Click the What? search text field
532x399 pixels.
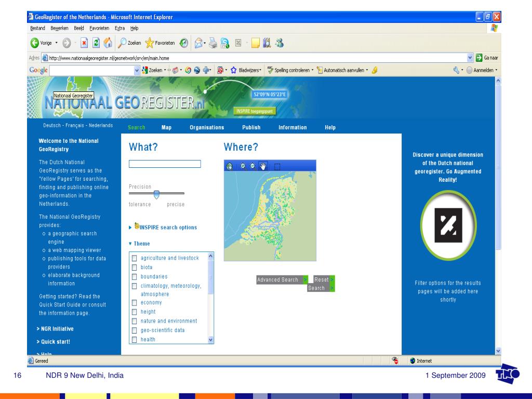(165, 164)
